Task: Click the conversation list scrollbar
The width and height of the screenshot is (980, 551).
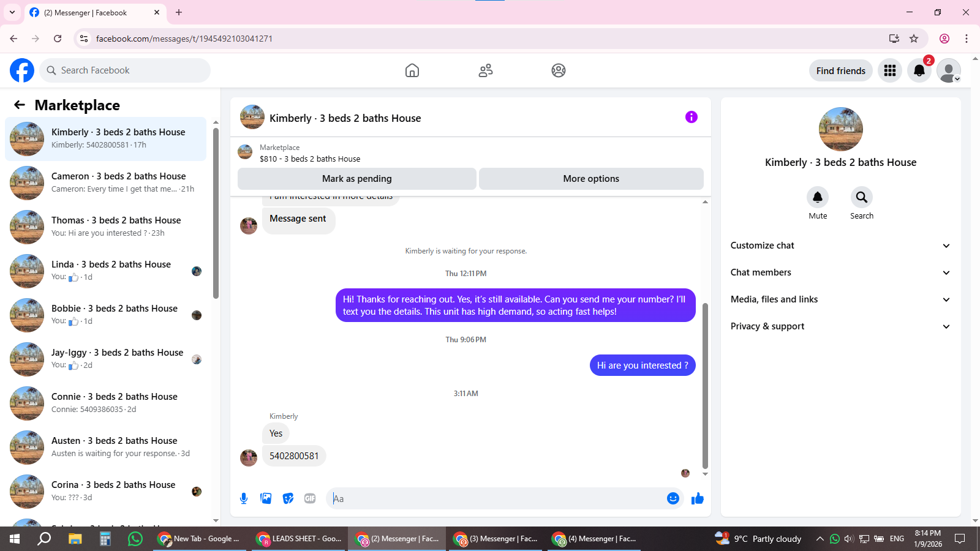Action: pyautogui.click(x=216, y=213)
